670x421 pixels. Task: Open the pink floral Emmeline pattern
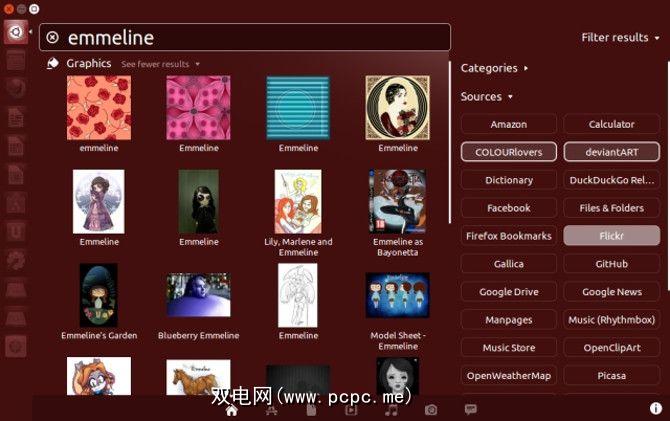point(198,108)
